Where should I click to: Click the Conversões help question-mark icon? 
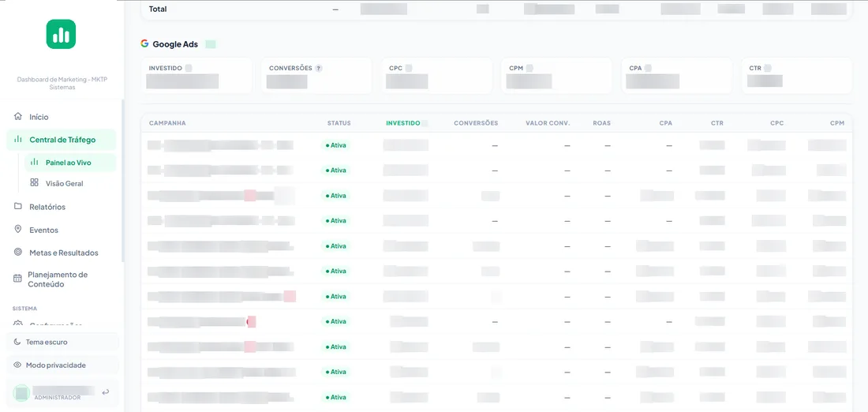318,68
